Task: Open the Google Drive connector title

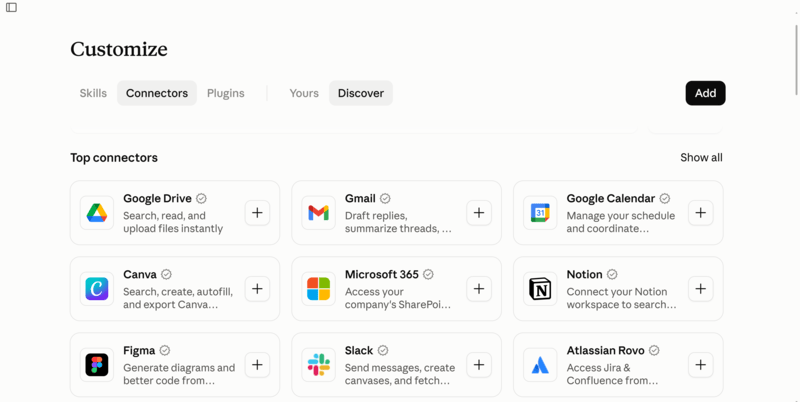Action: pyautogui.click(x=157, y=198)
